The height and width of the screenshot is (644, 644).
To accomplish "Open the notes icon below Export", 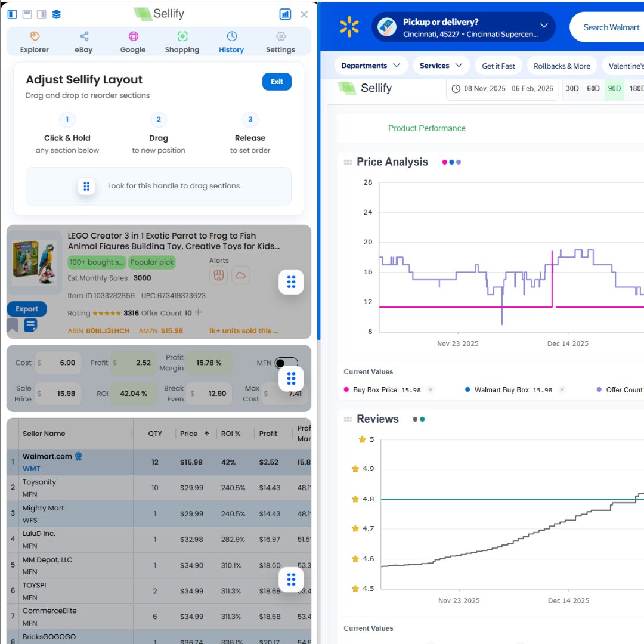I will pos(30,326).
